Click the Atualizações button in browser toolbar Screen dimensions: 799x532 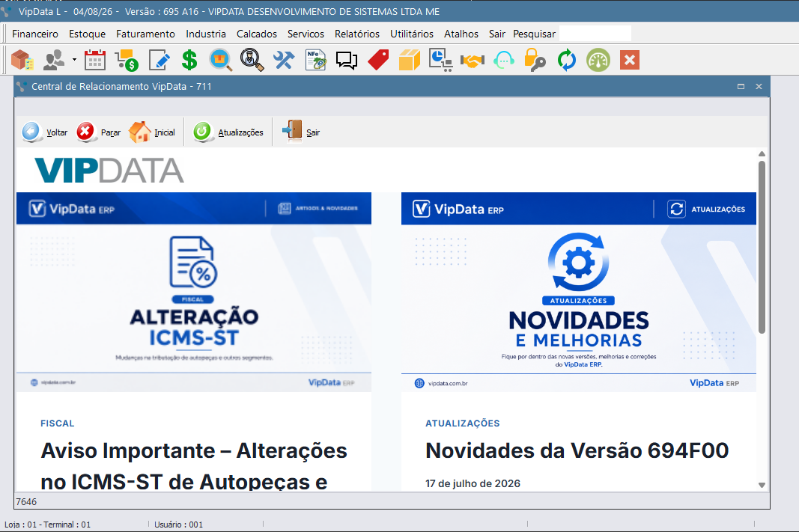coord(228,132)
